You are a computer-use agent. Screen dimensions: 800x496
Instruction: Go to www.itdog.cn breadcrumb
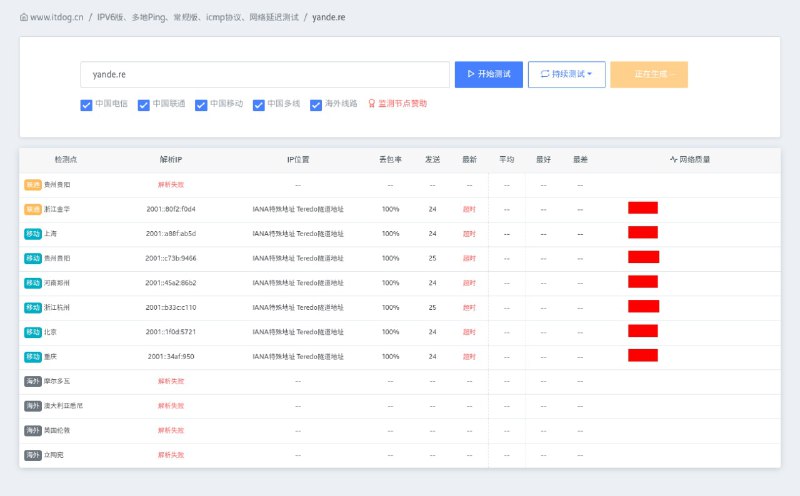tap(56, 17)
